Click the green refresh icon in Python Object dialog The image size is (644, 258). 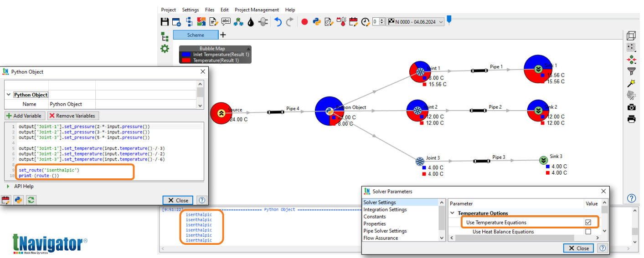(x=31, y=200)
